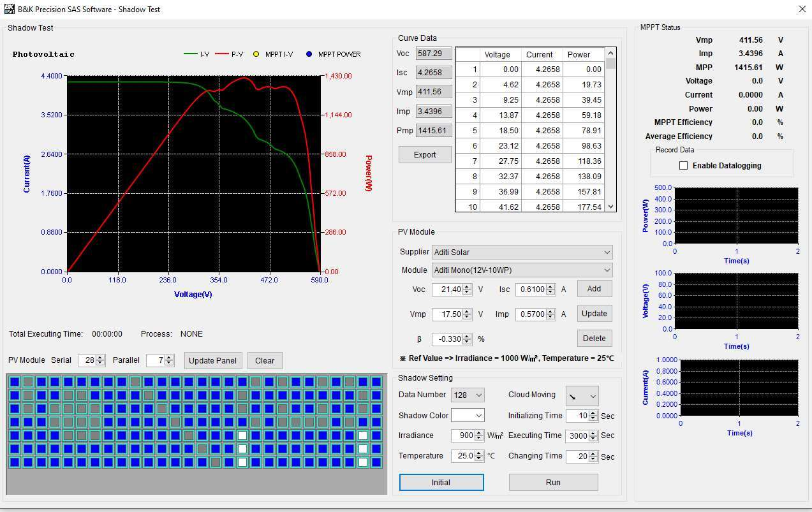The height and width of the screenshot is (512, 812).
Task: Open the Module dropdown list
Action: click(522, 270)
